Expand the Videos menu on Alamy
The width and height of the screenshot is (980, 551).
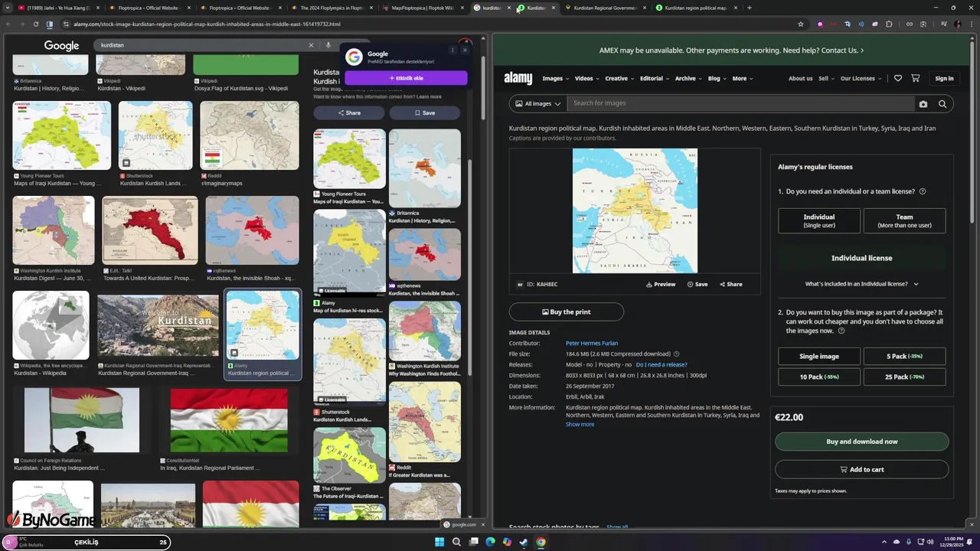(x=586, y=79)
